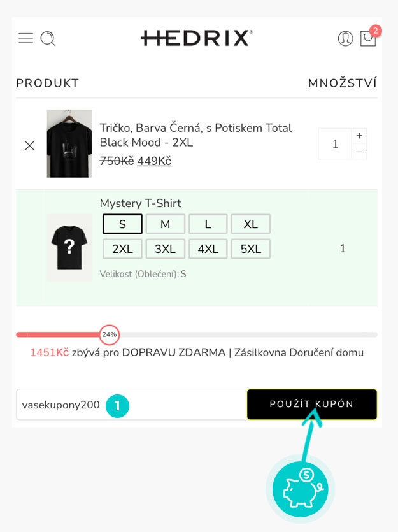Image resolution: width=398 pixels, height=532 pixels.
Task: Open the Tričko Total Black Mood product link
Action: pos(195,136)
